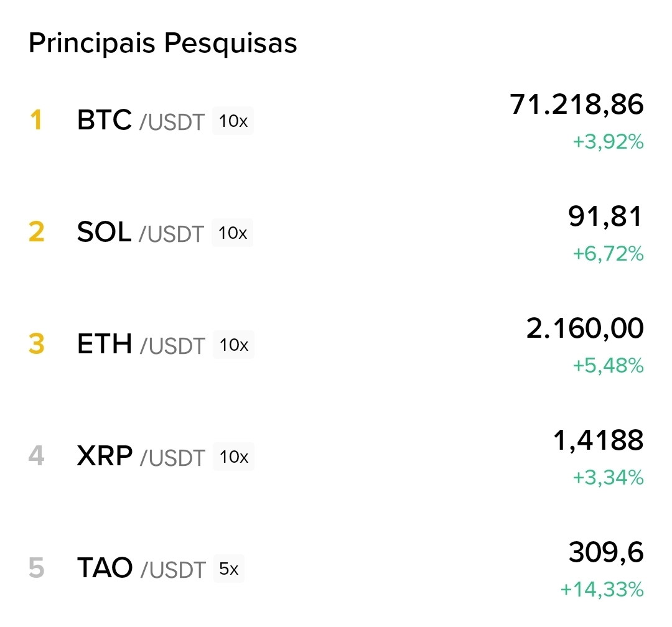
Task: Click the 10x leverage badge beside SOL
Action: point(233,233)
